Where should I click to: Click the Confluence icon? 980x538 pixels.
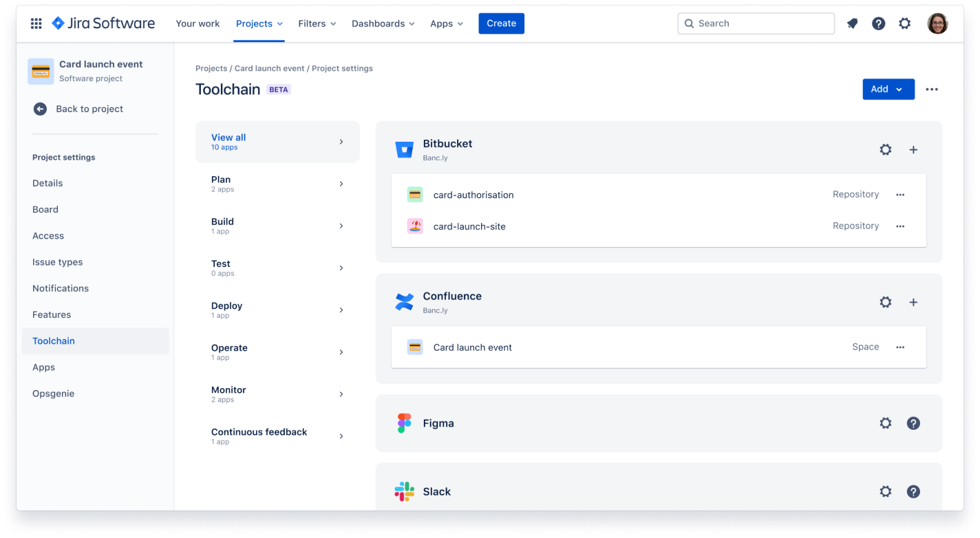pos(404,301)
